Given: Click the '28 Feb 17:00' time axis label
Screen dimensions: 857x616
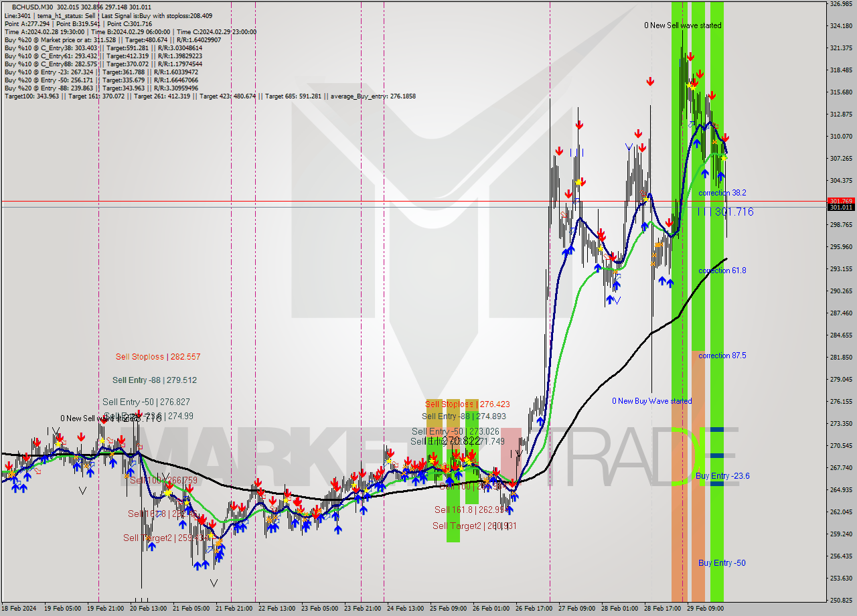Looking at the screenshot, I should pyautogui.click(x=662, y=609).
